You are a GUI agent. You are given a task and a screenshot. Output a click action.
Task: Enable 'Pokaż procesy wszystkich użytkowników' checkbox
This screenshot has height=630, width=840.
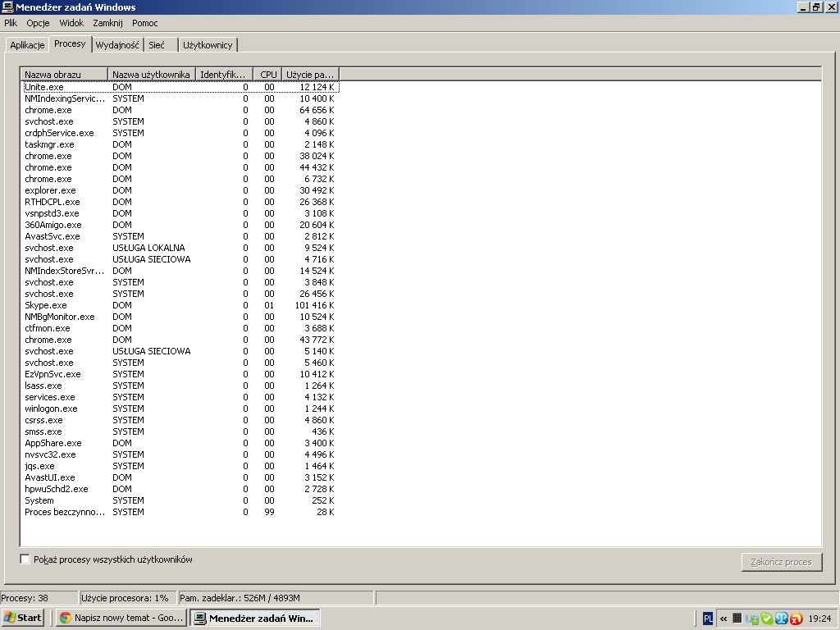[x=25, y=559]
